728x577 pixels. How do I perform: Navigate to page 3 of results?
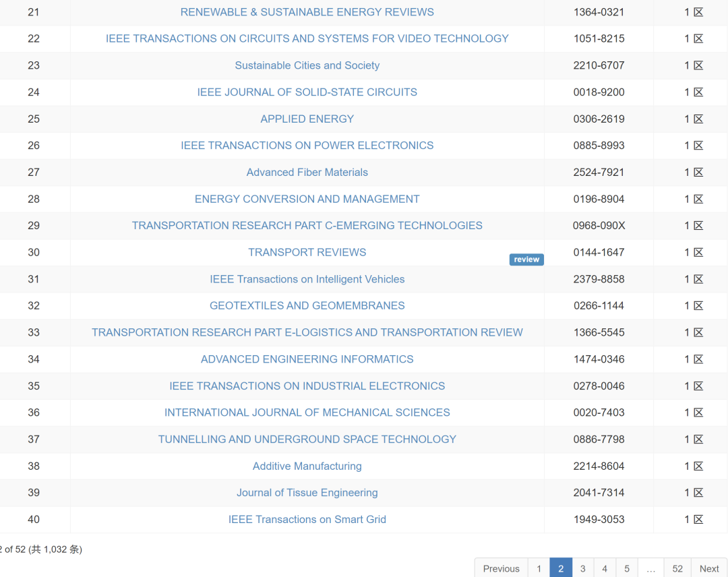tap(582, 568)
